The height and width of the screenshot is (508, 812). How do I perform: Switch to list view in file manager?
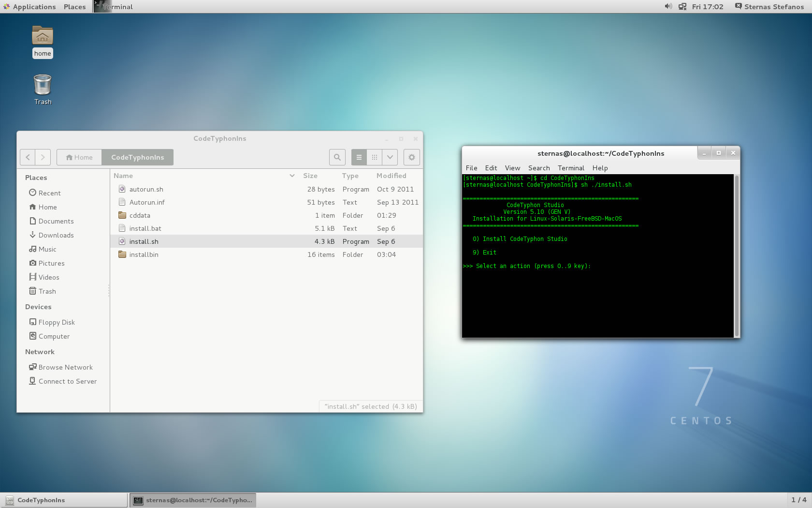[359, 157]
